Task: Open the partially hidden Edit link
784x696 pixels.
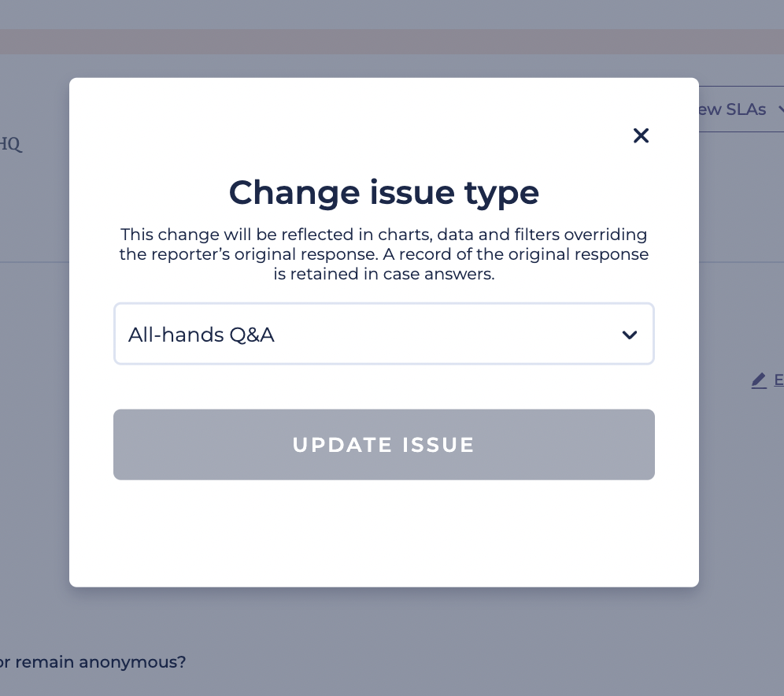Action: pyautogui.click(x=778, y=380)
